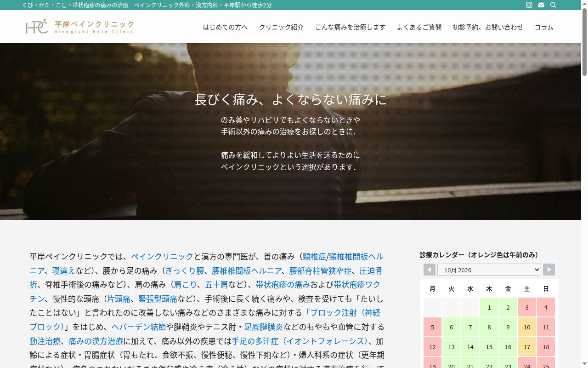This screenshot has width=588, height=368.
Task: Follow the ぎっくり腰 link
Action: [185, 270]
